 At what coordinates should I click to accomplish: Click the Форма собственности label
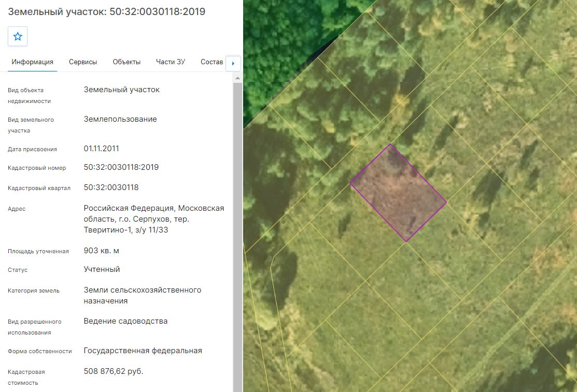click(x=40, y=351)
